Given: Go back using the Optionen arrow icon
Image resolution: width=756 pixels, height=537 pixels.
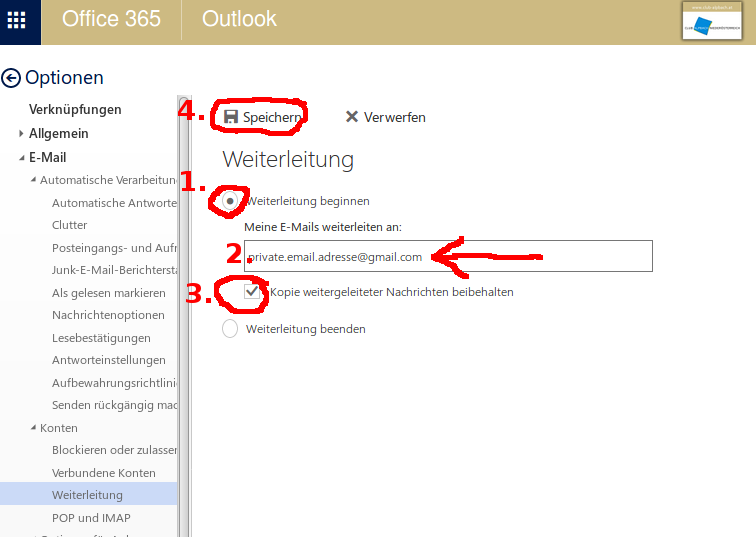Looking at the screenshot, I should click(11, 78).
